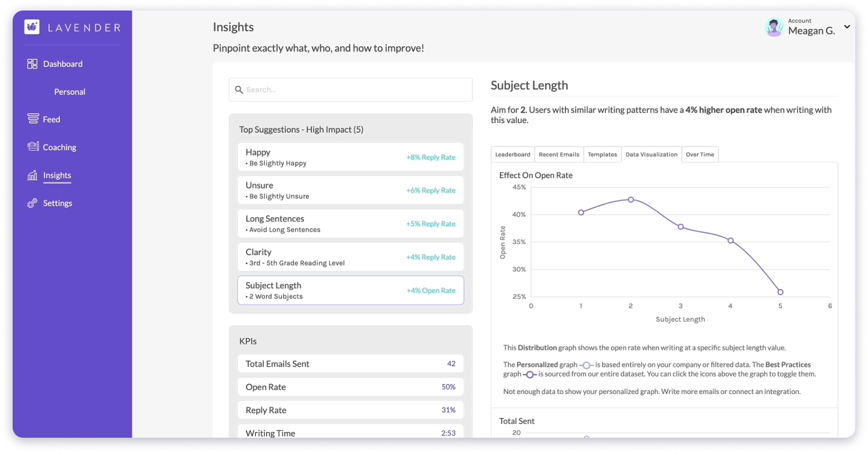Click the Insights bar chart icon

coord(33,175)
